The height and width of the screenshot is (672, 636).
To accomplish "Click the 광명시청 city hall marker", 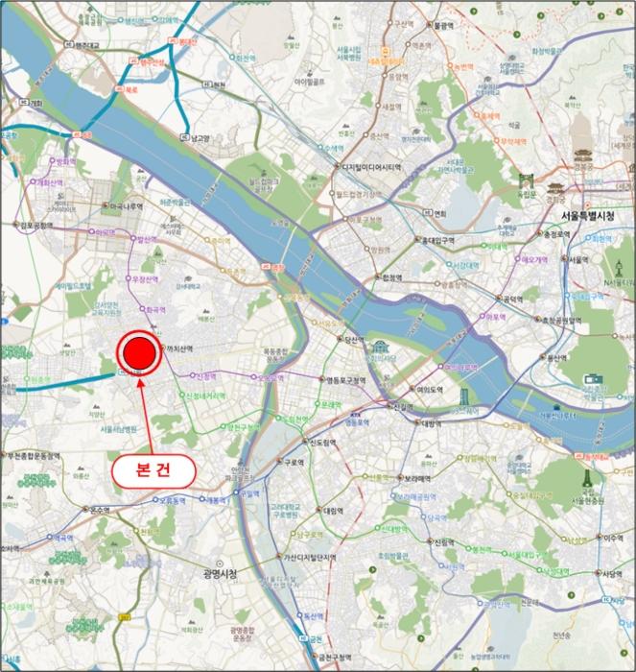I will tap(220, 564).
